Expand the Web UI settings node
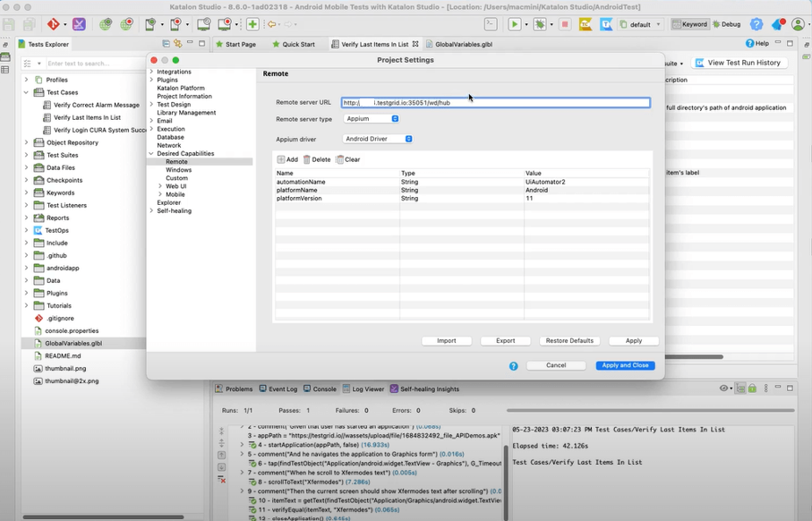 [160, 186]
